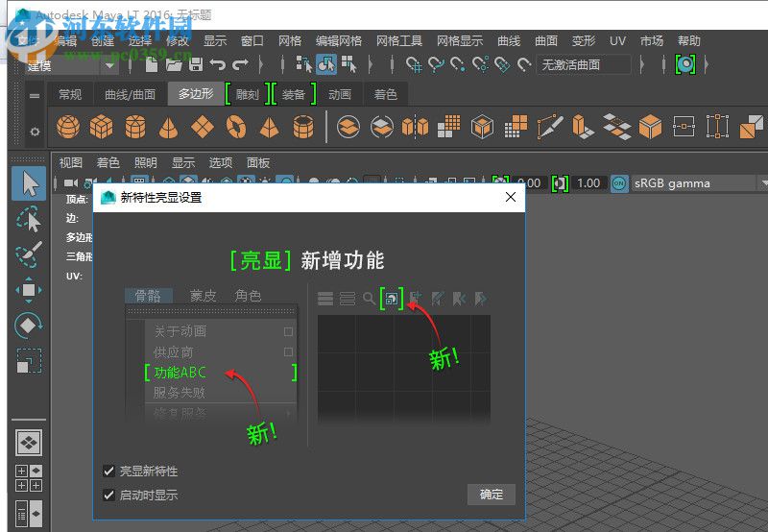Image resolution: width=768 pixels, height=532 pixels.
Task: Toggle the 亮显新特性 checkbox
Action: click(108, 472)
